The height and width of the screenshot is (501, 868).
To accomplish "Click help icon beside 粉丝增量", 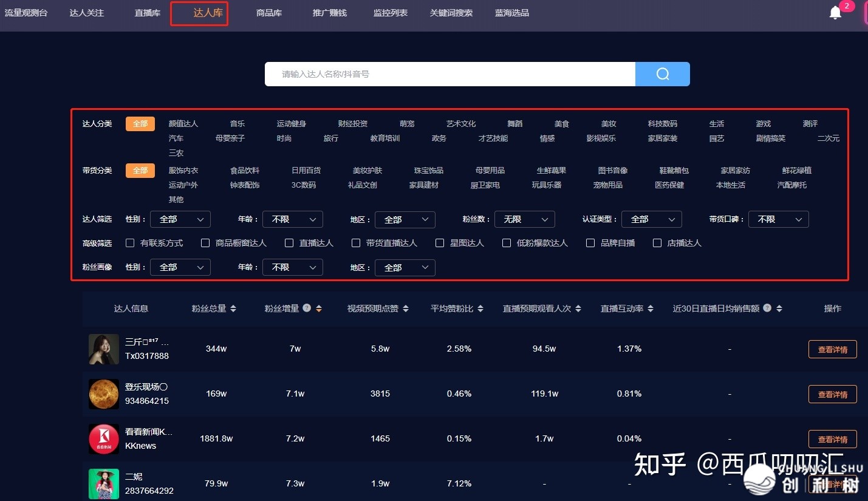I will click(307, 308).
